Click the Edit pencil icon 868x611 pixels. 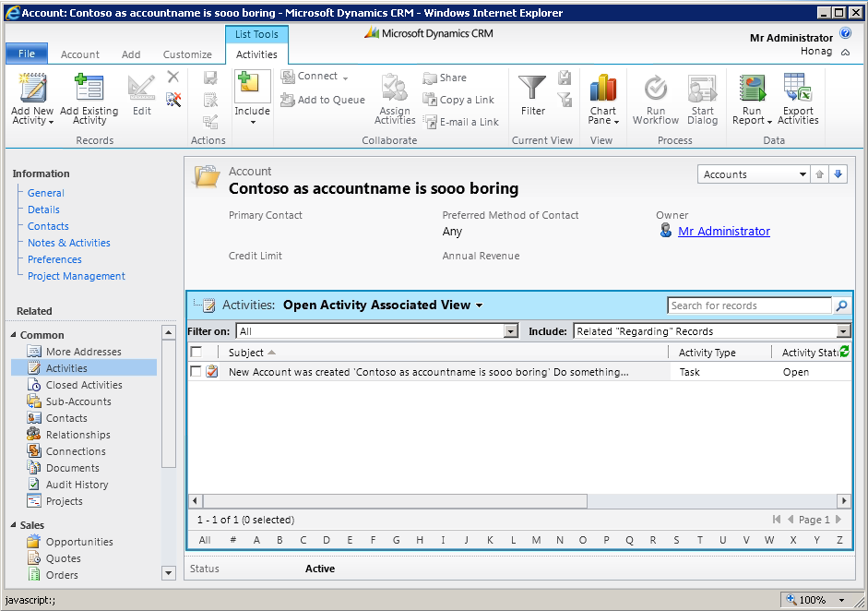(x=141, y=89)
